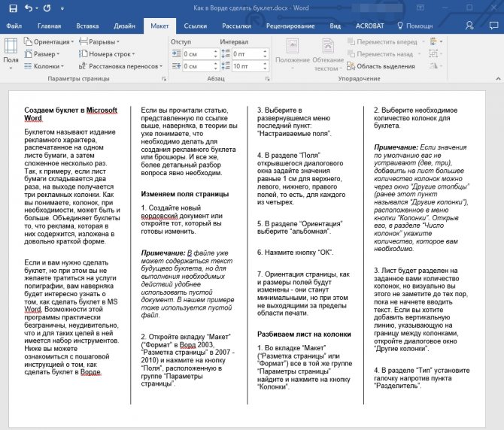The image size is (504, 430).
Task: Click the right indent icon
Action: click(176, 66)
